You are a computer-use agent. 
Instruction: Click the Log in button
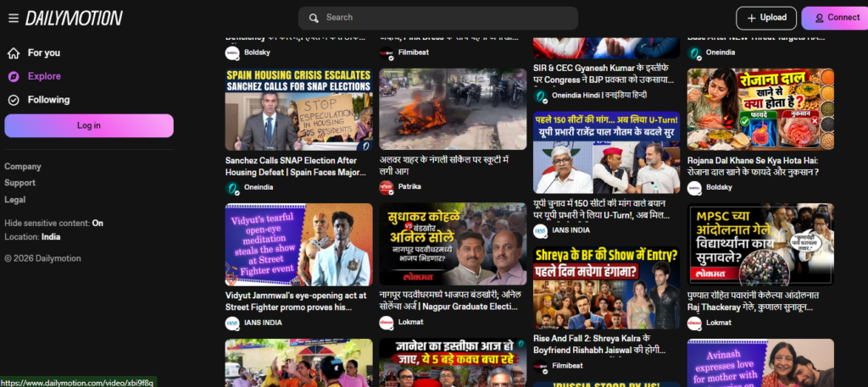pyautogui.click(x=88, y=126)
